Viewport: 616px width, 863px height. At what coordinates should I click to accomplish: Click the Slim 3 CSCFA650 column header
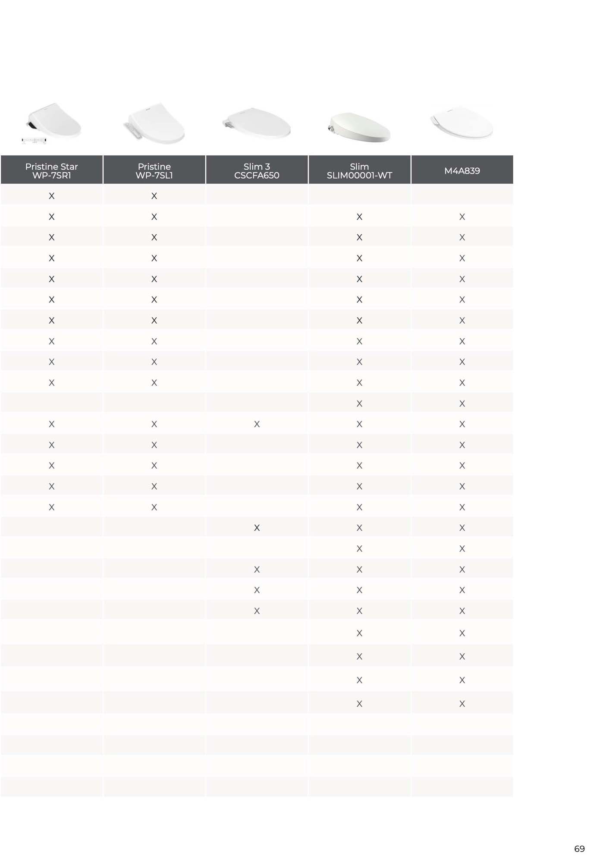[x=257, y=170]
